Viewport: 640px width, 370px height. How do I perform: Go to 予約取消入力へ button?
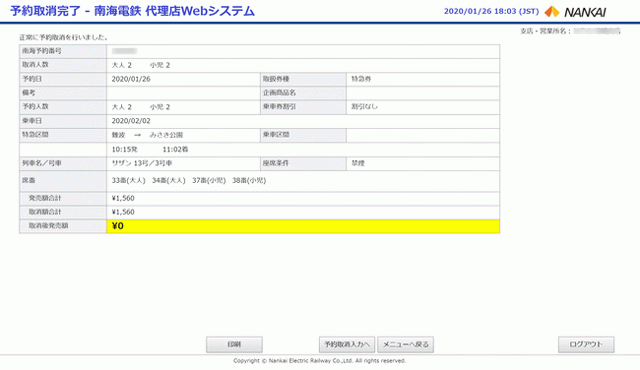(x=347, y=345)
